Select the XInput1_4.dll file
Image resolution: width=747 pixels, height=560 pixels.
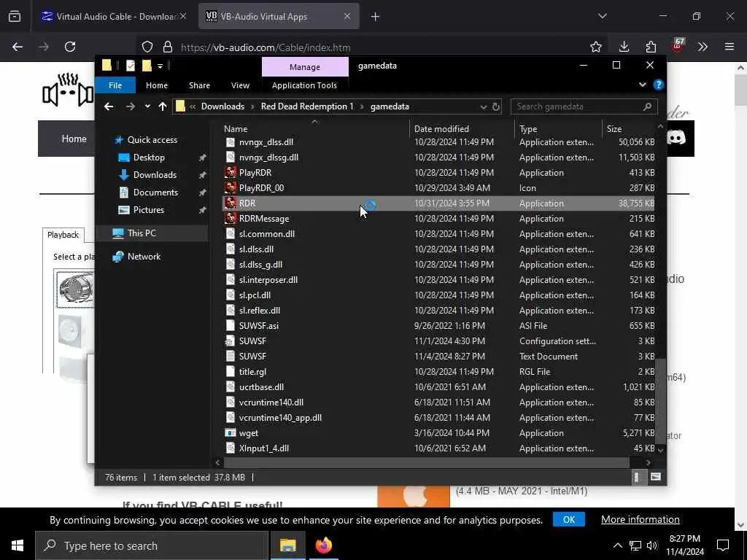point(264,448)
